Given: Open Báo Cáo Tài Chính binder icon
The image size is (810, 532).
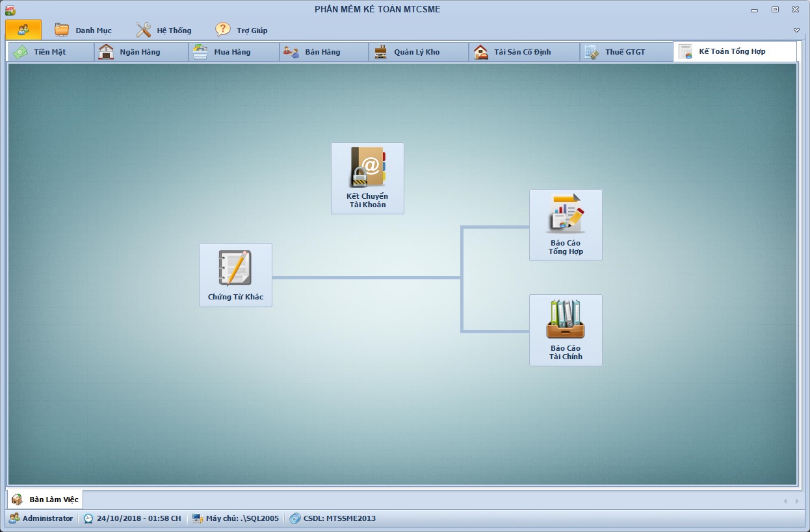Looking at the screenshot, I should [566, 329].
